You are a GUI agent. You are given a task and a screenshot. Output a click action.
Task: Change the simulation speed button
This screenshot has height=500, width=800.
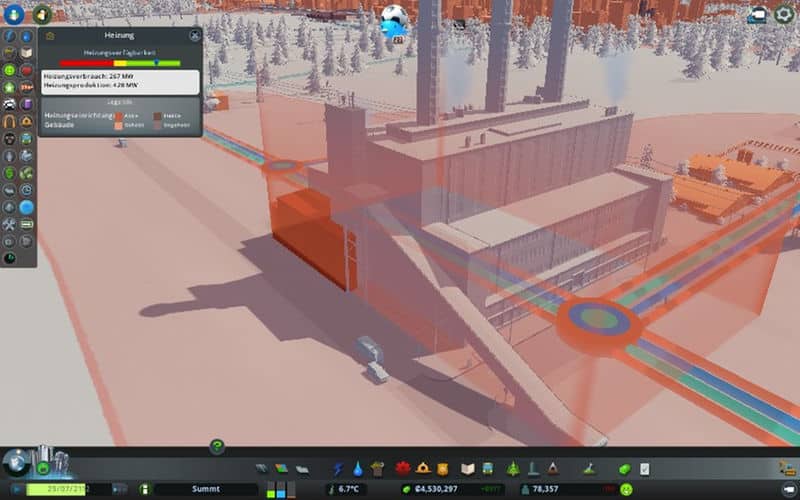[x=119, y=489]
